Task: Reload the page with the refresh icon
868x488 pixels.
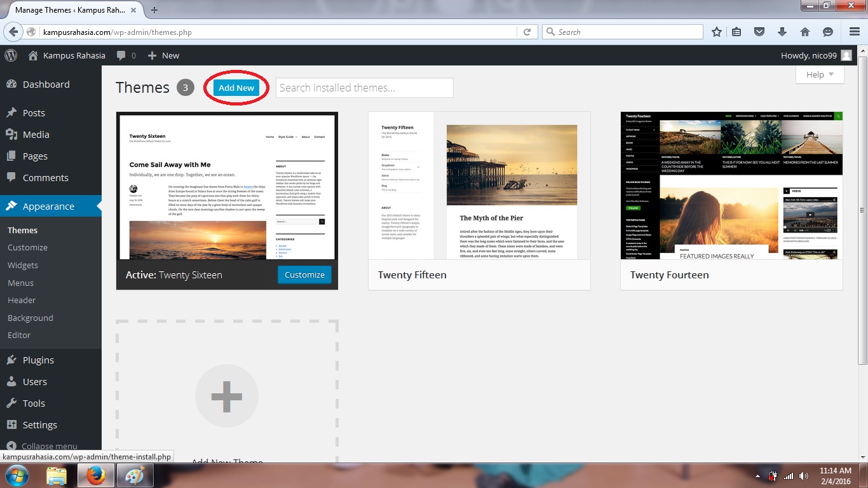Action: tap(527, 32)
